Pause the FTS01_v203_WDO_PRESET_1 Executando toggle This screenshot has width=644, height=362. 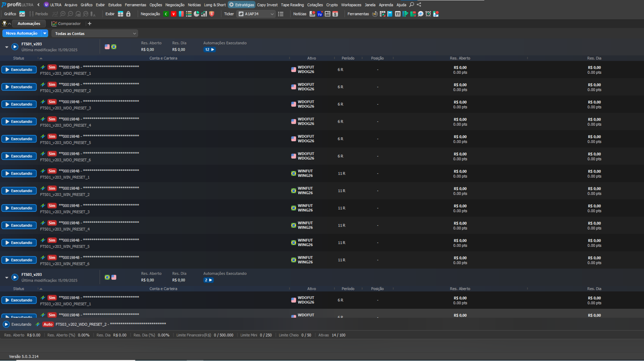click(x=19, y=70)
